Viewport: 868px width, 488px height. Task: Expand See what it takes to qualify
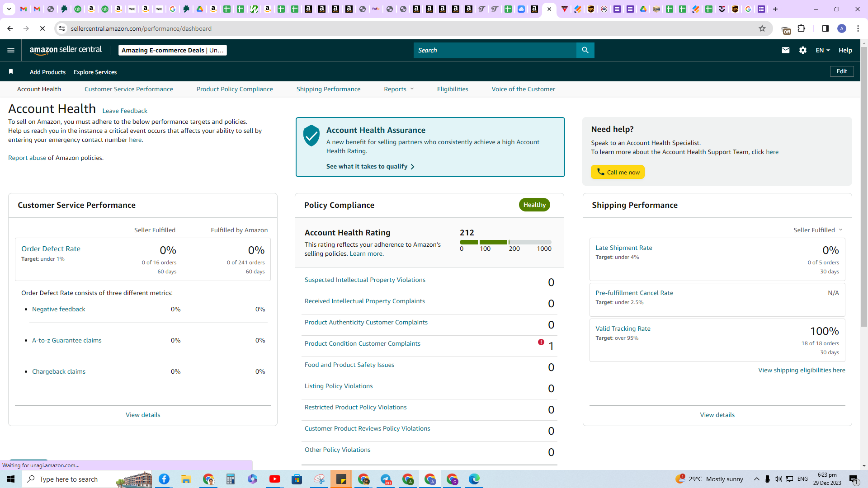point(370,166)
